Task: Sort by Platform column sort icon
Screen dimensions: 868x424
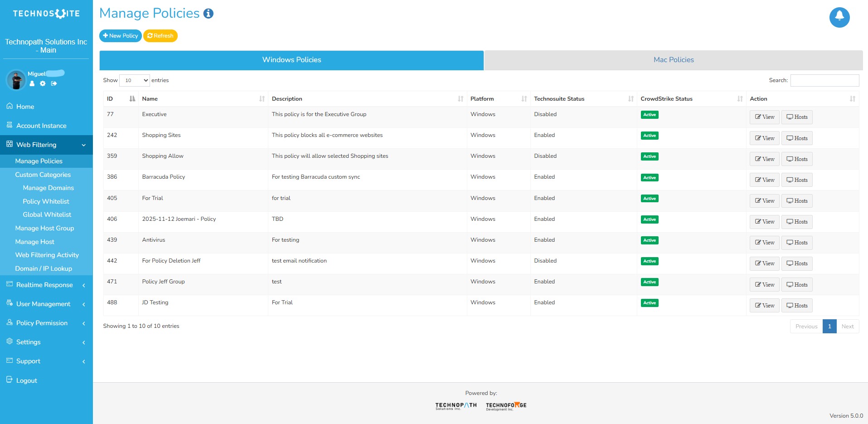Action: point(524,99)
